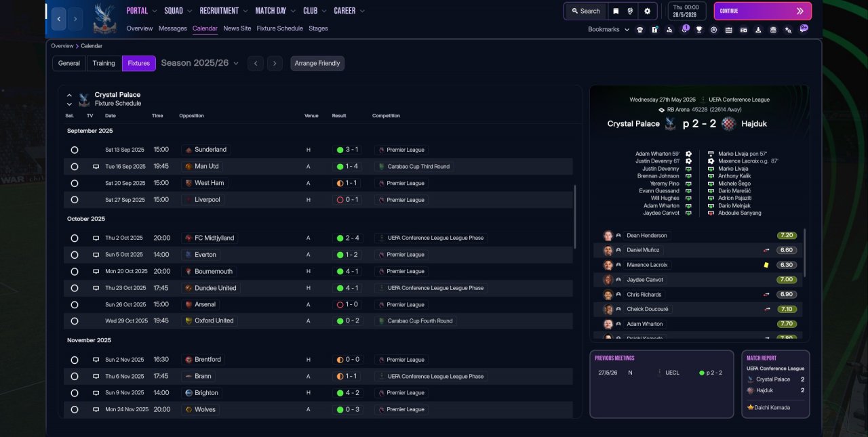This screenshot has height=437, width=868.
Task: Select the Wolves fixture radio button
Action: click(75, 410)
